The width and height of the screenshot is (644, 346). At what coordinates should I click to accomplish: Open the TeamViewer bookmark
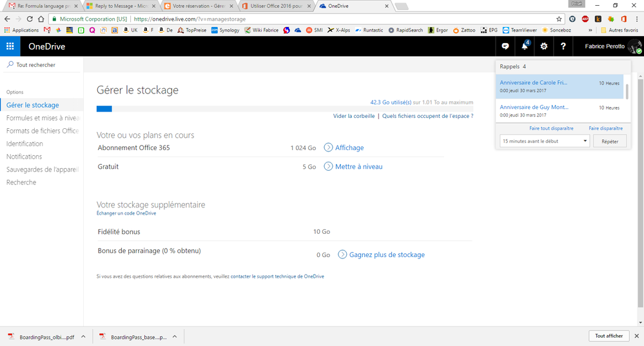[x=520, y=30]
